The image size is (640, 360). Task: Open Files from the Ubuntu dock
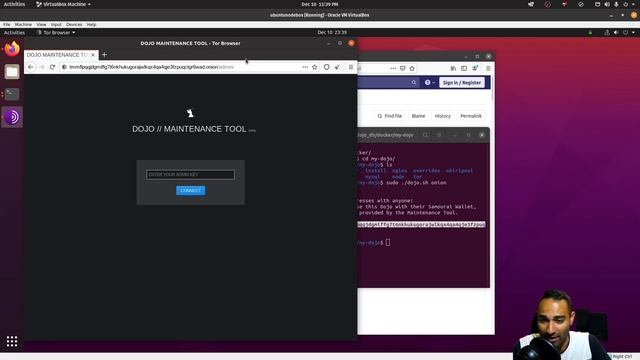pos(12,71)
